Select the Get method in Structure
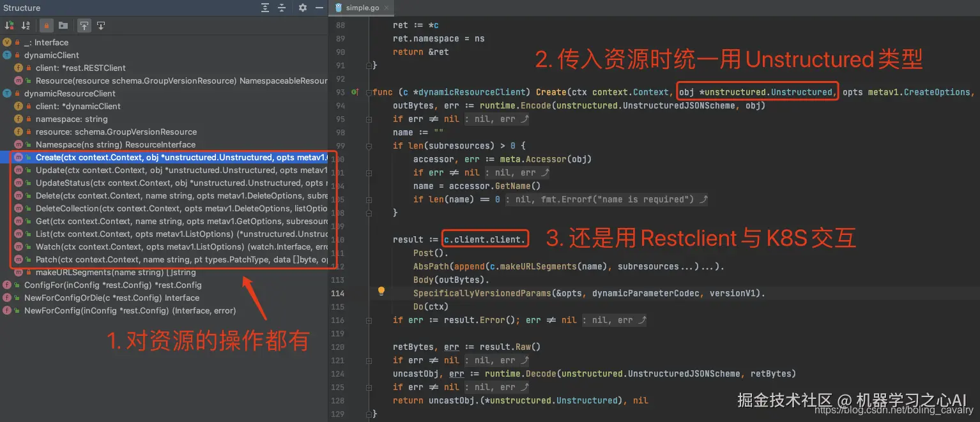The width and height of the screenshot is (980, 422). pos(164,221)
